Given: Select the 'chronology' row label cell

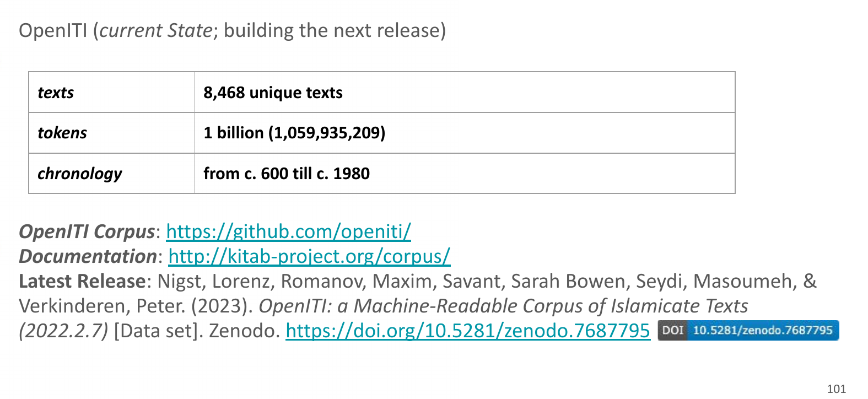Looking at the screenshot, I should coord(112,174).
